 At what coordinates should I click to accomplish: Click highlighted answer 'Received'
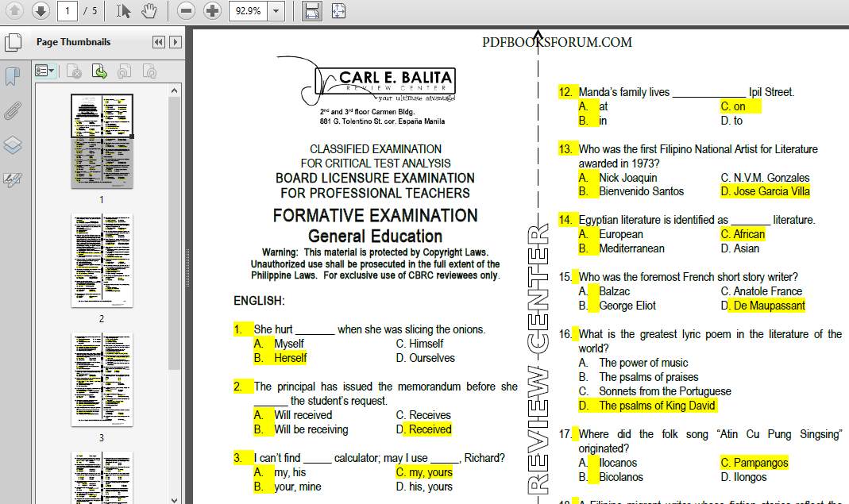[430, 429]
